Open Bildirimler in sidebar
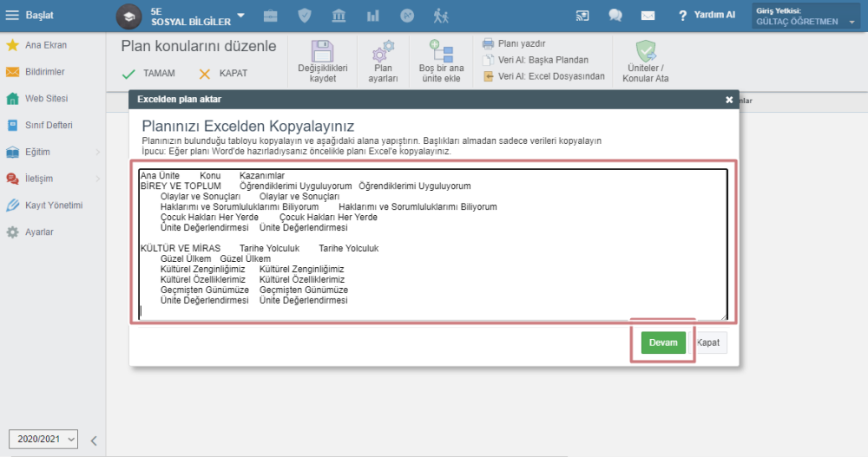The image size is (868, 457). (45, 72)
